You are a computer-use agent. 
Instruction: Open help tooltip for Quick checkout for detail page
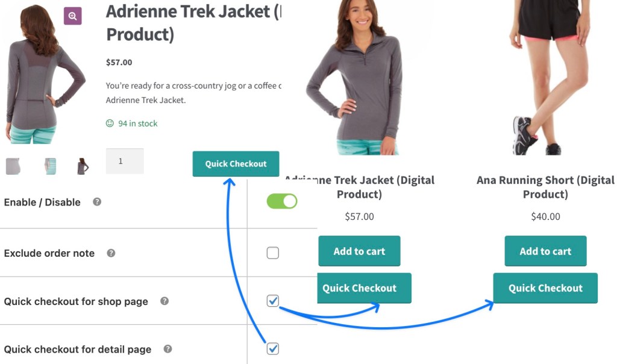[x=168, y=349]
